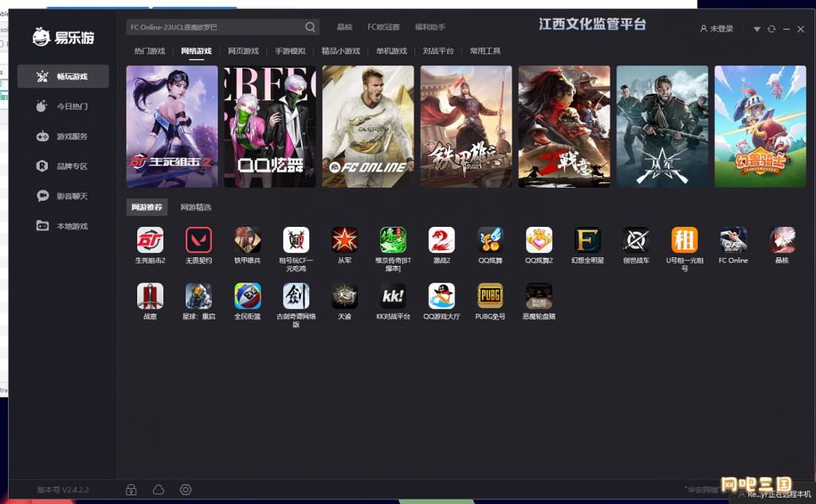Click the refresh icon in the title bar
This screenshot has height=504, width=816.
771,29
